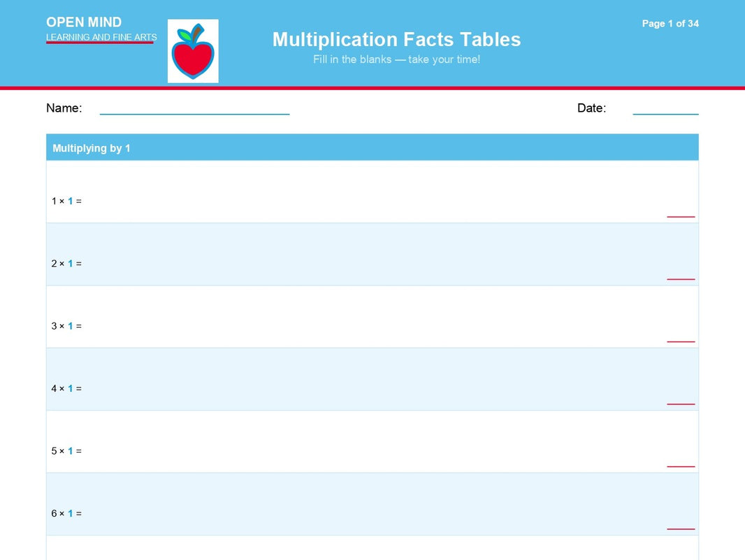Click the Multiplying by 1 section header
Image resolution: width=745 pixels, height=560 pixels.
[x=372, y=147]
